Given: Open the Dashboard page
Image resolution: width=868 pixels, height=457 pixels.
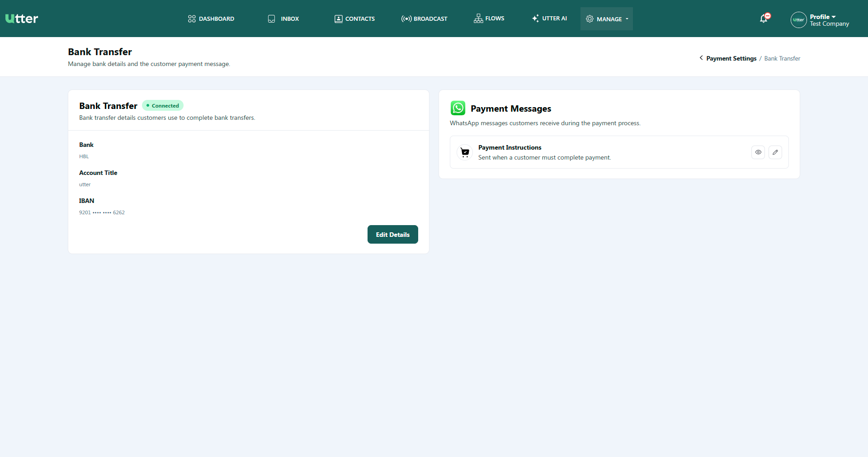Looking at the screenshot, I should (x=211, y=19).
